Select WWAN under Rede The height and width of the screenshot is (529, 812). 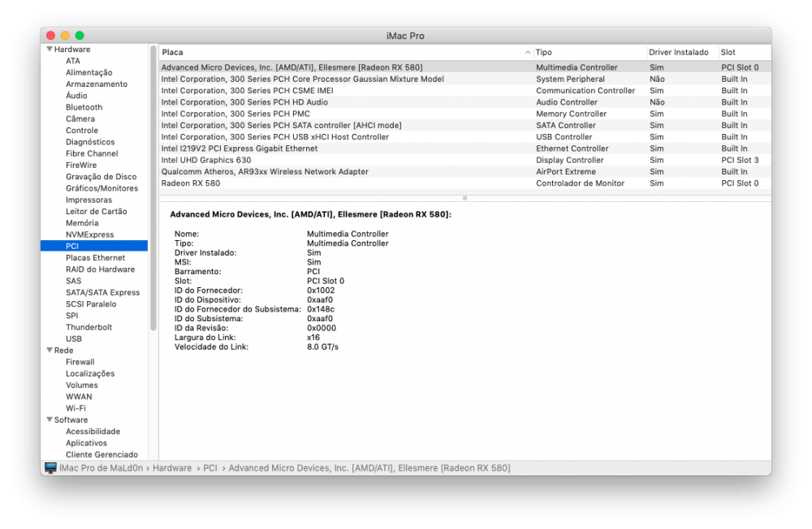(79, 397)
